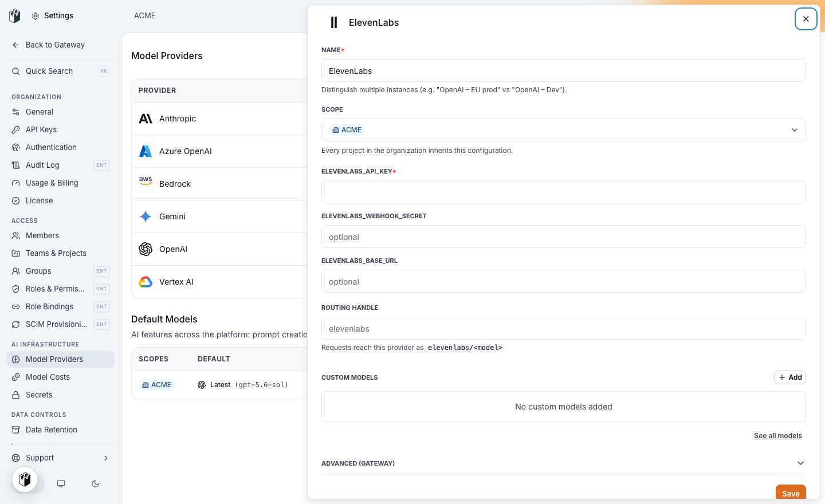Click the License icon in the sidebar
The width and height of the screenshot is (825, 504).
pos(16,200)
